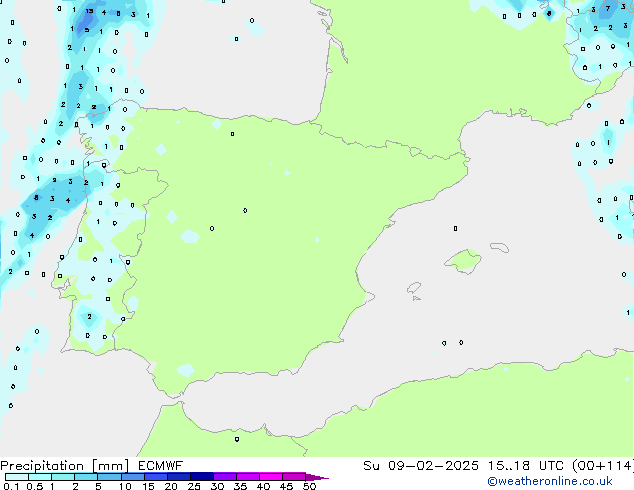634x490 pixels.
Task: Click the 1 to 2 mm legend swatch
Action: [x=63, y=477]
